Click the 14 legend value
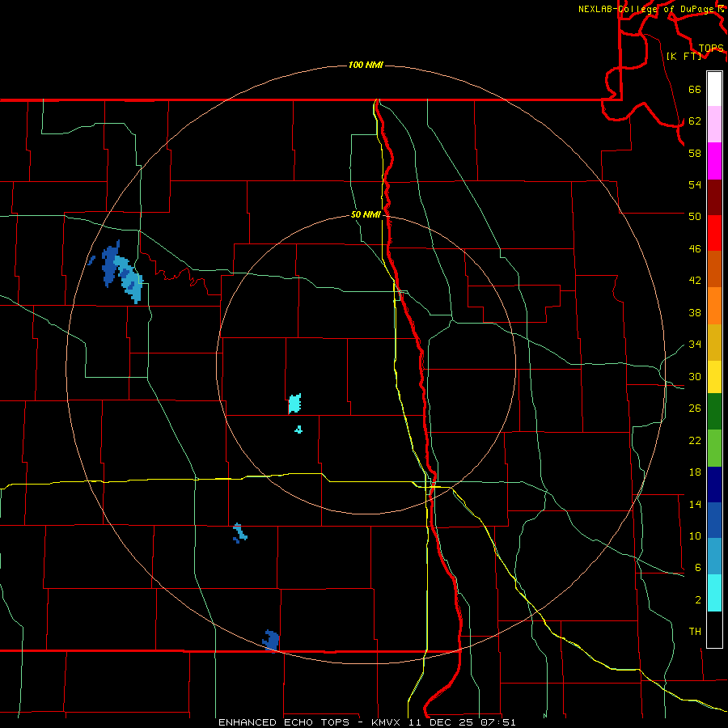The height and width of the screenshot is (728, 728). coord(695,504)
